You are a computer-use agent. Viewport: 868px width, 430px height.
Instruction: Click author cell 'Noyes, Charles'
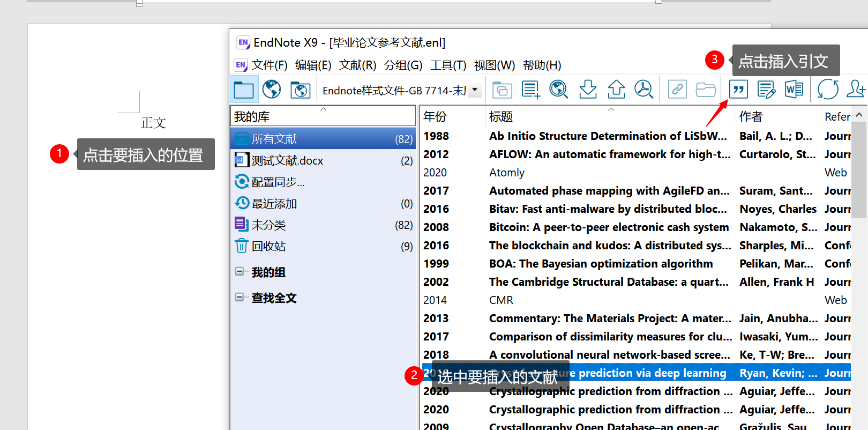[x=778, y=209]
